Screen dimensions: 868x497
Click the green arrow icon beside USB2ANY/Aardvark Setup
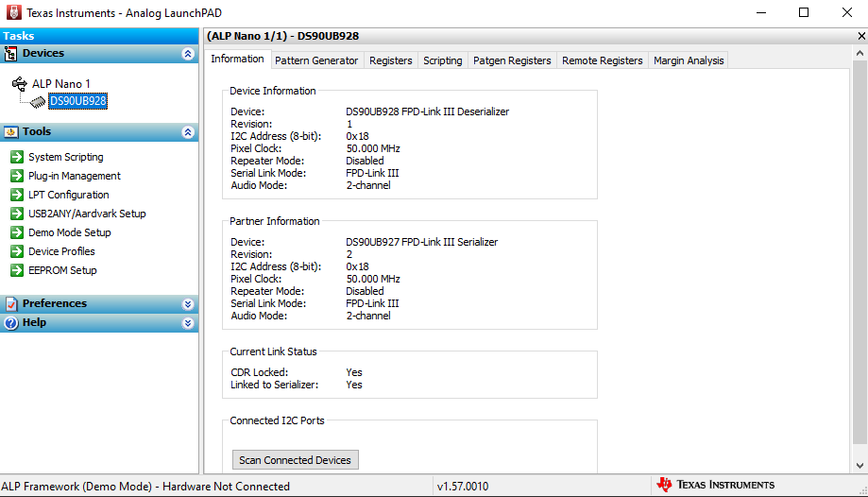coord(17,214)
